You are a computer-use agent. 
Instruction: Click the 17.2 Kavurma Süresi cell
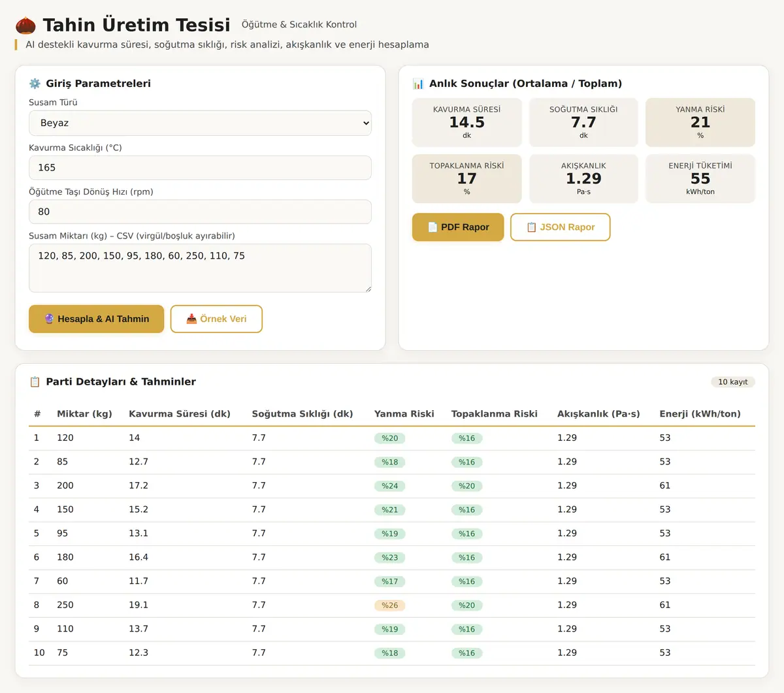click(x=139, y=486)
